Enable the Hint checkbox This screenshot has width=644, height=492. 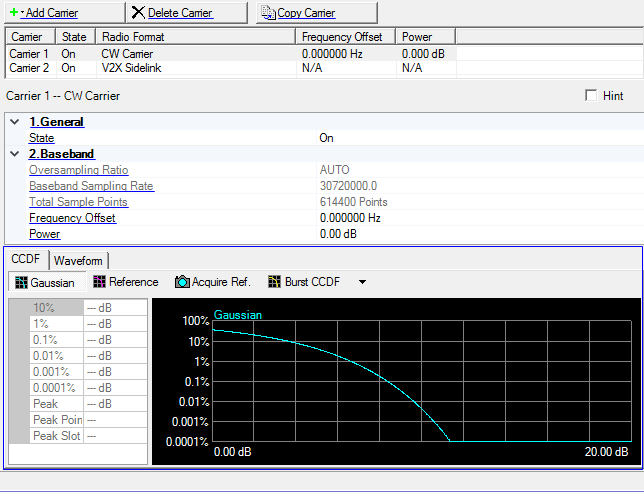point(591,96)
